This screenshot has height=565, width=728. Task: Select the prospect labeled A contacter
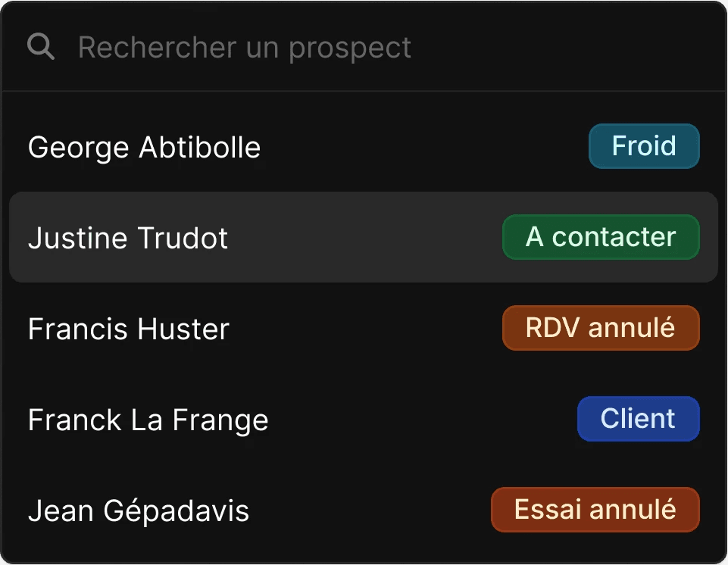tap(364, 237)
